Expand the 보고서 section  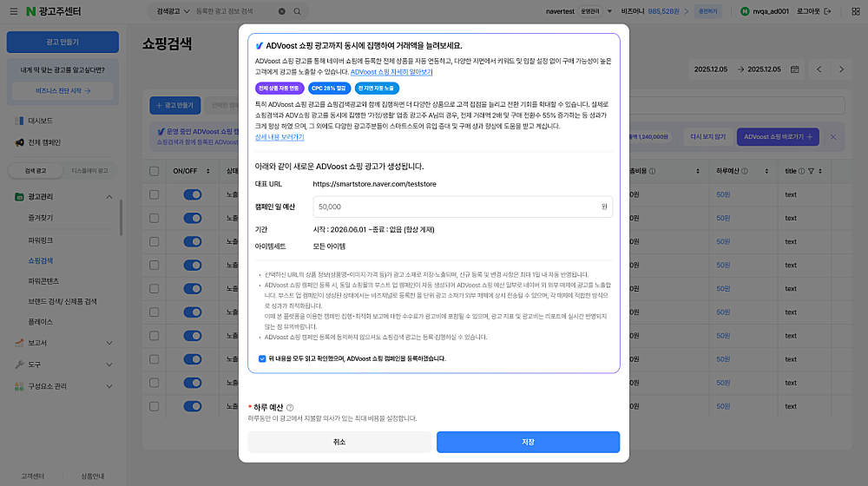[109, 343]
